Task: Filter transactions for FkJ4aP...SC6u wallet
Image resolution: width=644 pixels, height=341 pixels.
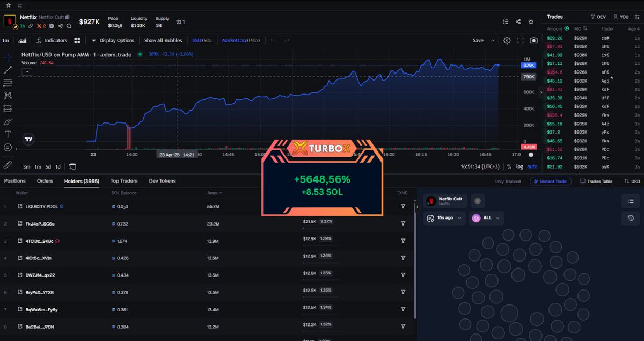Action: coord(403,223)
